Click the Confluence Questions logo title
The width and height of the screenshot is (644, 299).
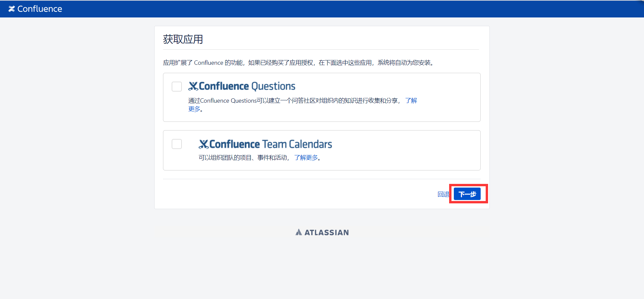[x=242, y=86]
